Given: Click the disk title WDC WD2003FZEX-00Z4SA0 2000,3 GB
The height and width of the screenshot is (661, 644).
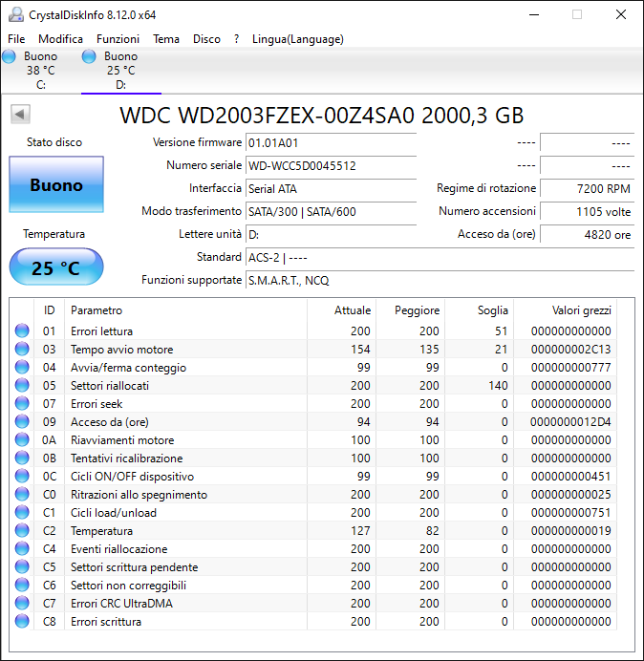Looking at the screenshot, I should pyautogui.click(x=321, y=115).
